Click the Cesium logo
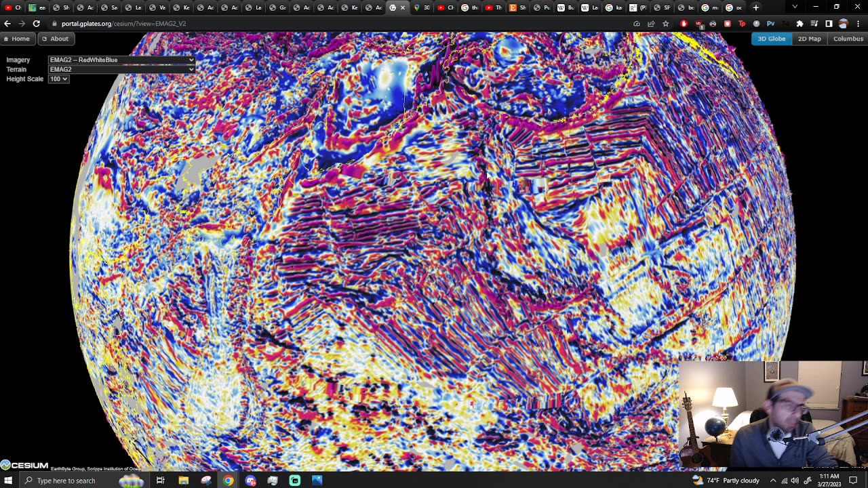868x488 pixels. click(24, 465)
